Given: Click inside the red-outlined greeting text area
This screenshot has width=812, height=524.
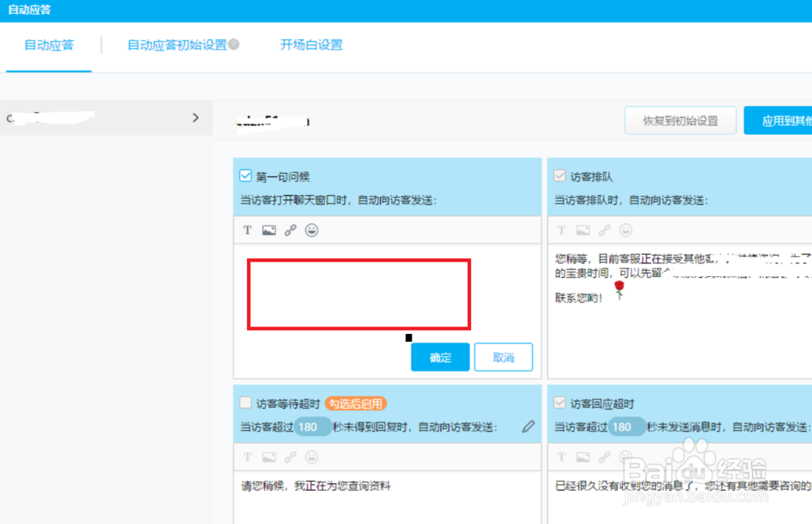Looking at the screenshot, I should coord(357,292).
